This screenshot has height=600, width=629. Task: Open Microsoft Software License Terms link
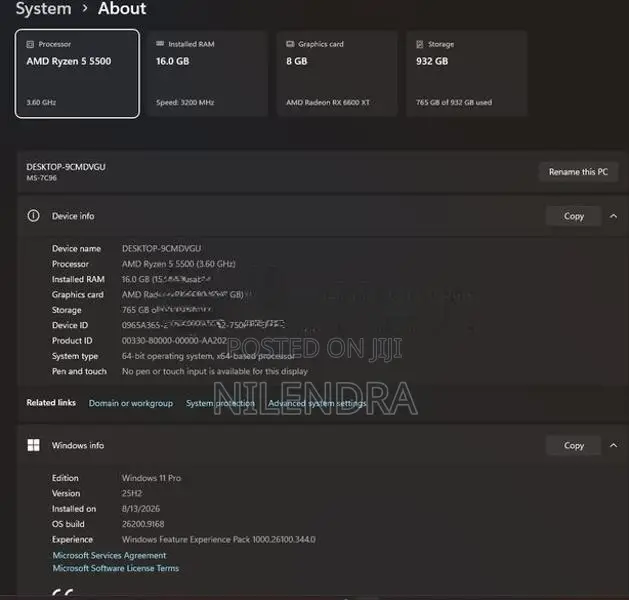116,568
